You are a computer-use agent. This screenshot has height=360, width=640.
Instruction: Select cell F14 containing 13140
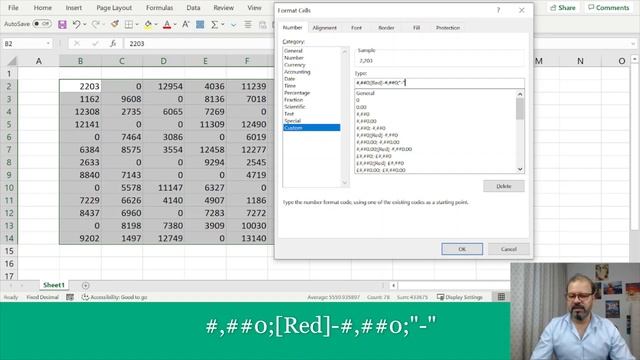click(247, 238)
